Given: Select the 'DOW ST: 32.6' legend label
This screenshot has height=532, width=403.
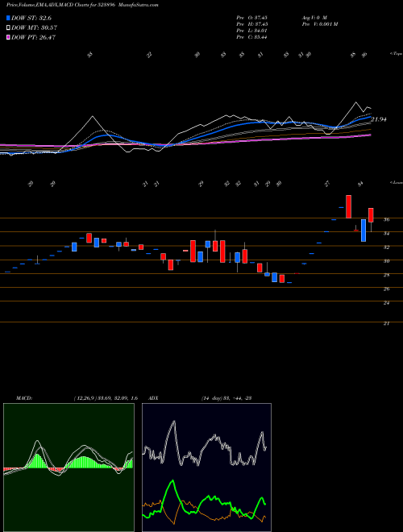Looking at the screenshot, I should [31, 18].
